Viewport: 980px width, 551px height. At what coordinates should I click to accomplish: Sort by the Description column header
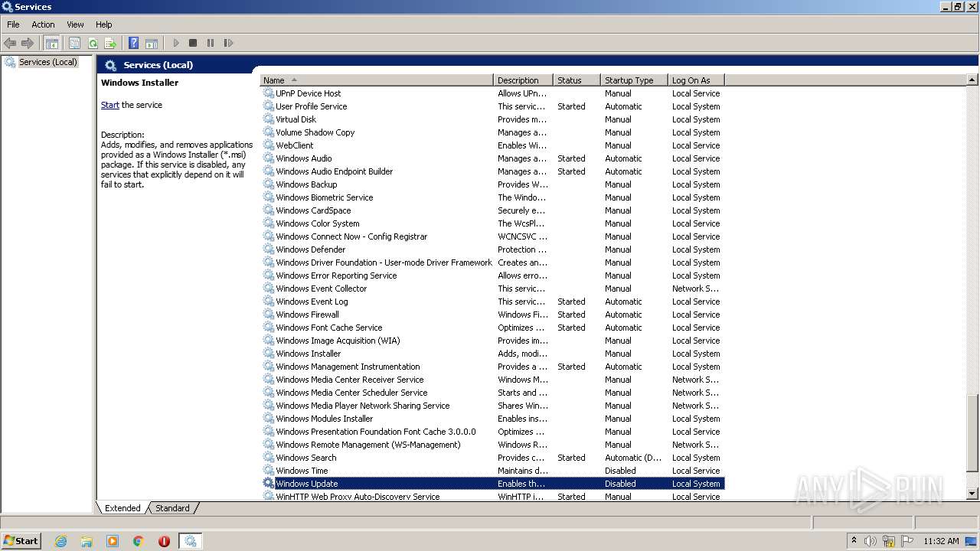(x=523, y=80)
